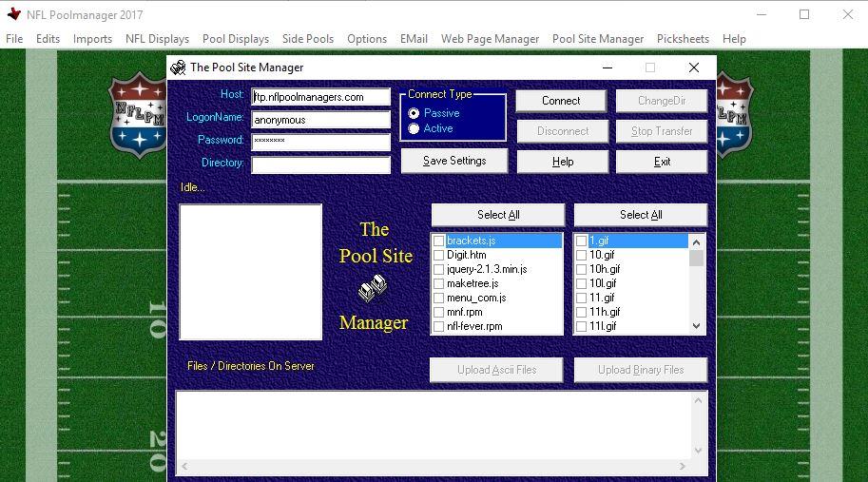Click the Password input field

[x=320, y=142]
